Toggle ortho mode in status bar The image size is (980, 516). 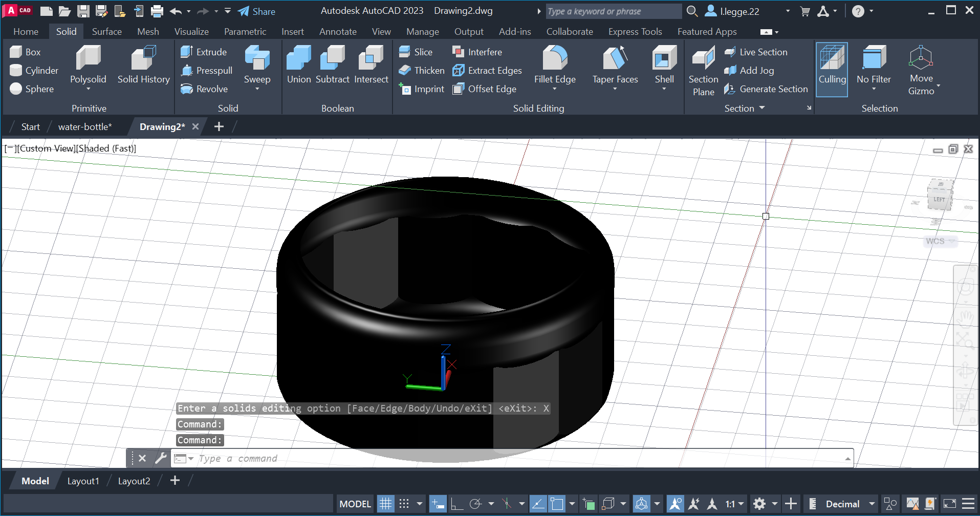456,504
